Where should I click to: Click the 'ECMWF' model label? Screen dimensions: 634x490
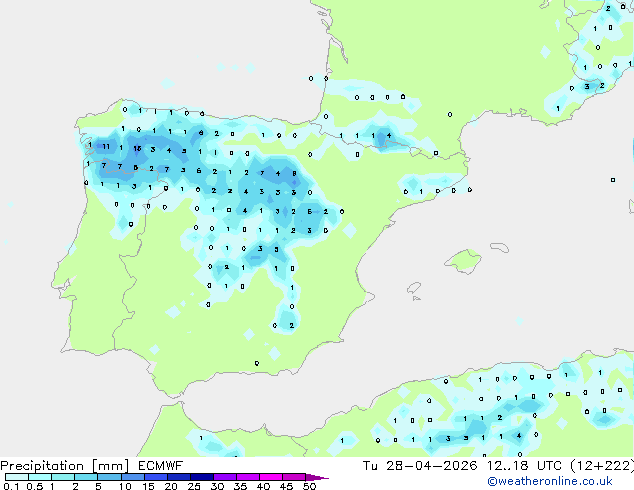pyautogui.click(x=161, y=466)
